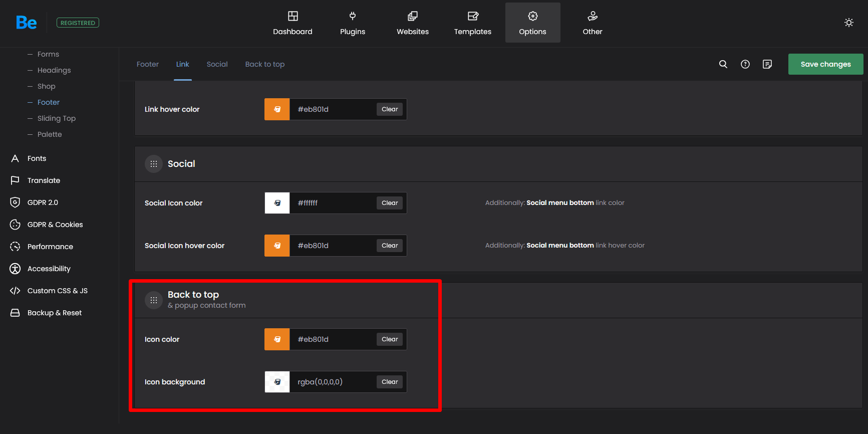Click the Be logo
868x434 pixels.
26,23
